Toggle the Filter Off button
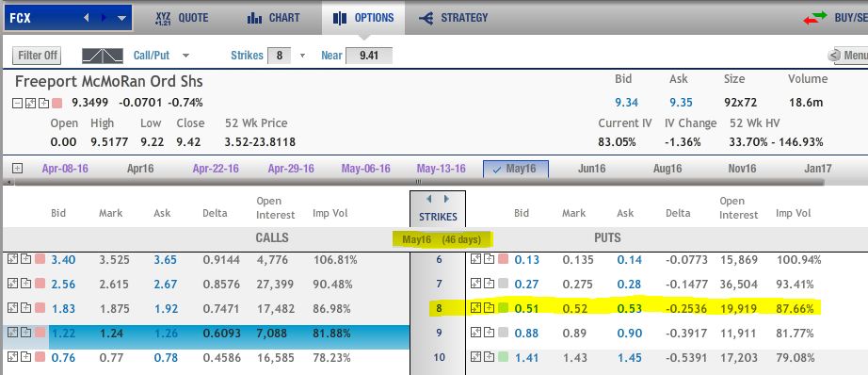The height and width of the screenshot is (375, 868). pos(37,56)
